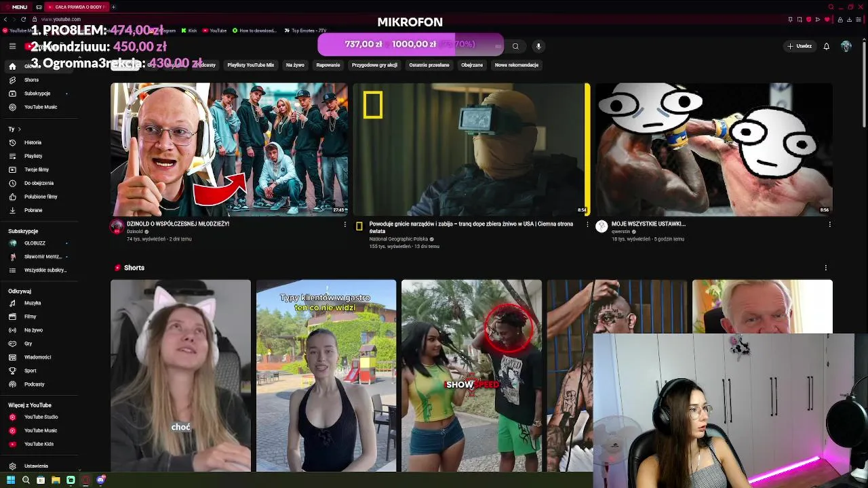Select the Obejrzane filter chip
This screenshot has height=488, width=868.
[472, 65]
